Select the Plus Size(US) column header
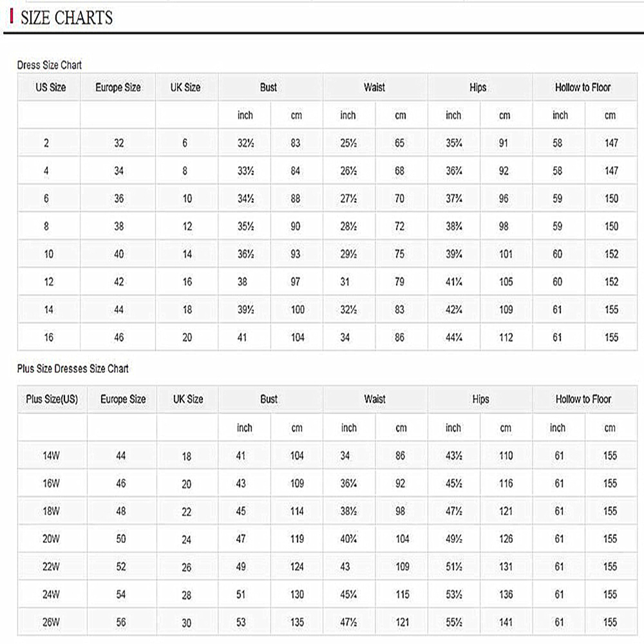 pyautogui.click(x=52, y=399)
